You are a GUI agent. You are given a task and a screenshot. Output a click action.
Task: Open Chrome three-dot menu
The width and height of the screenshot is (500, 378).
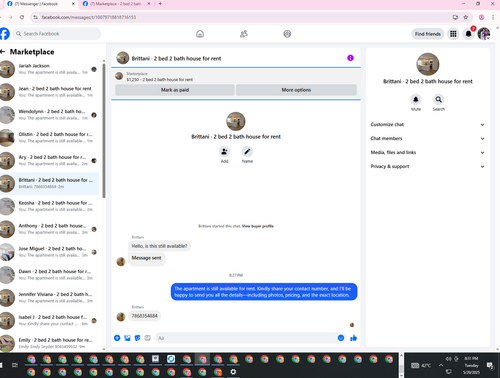click(x=493, y=17)
